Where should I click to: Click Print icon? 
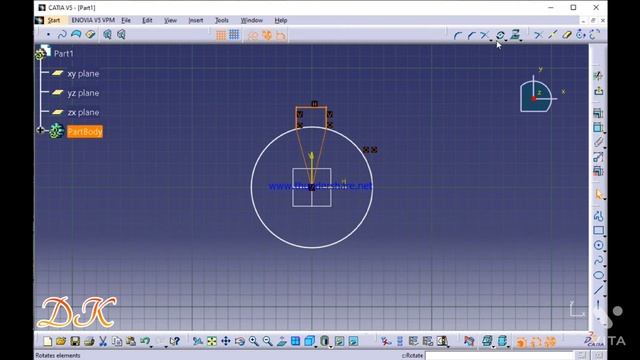click(89, 341)
